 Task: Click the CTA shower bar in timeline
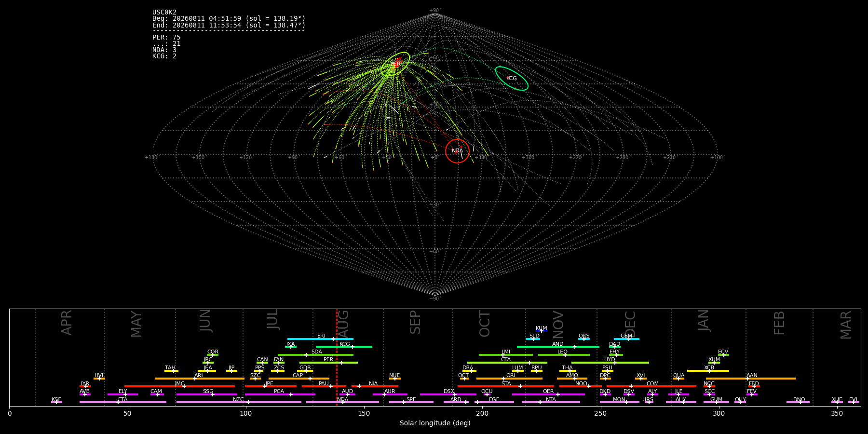coord(507,363)
